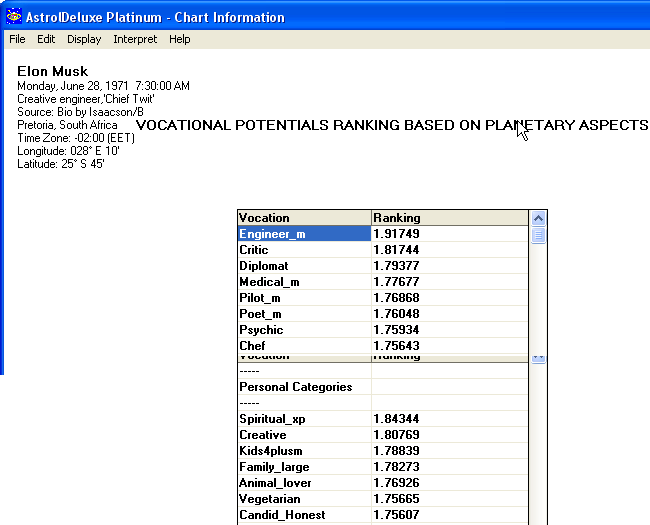
Task: Click ranking value 1.84344
Action: (396, 419)
